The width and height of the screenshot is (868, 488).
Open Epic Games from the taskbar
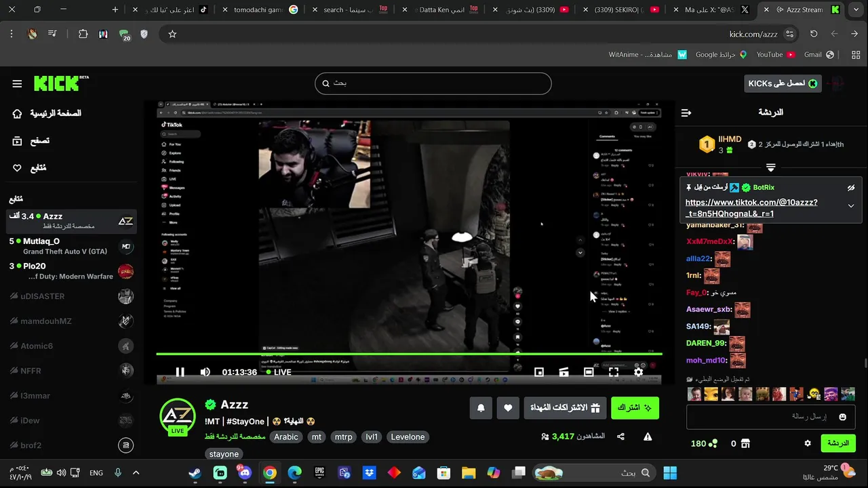coord(319,473)
